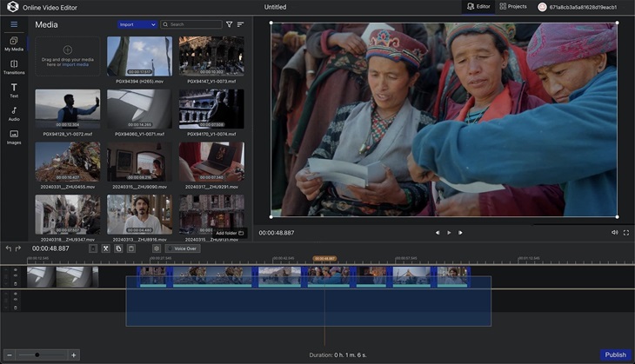Viewport: 635px width, 364px height.
Task: Switch to the Editor tab
Action: click(x=478, y=7)
